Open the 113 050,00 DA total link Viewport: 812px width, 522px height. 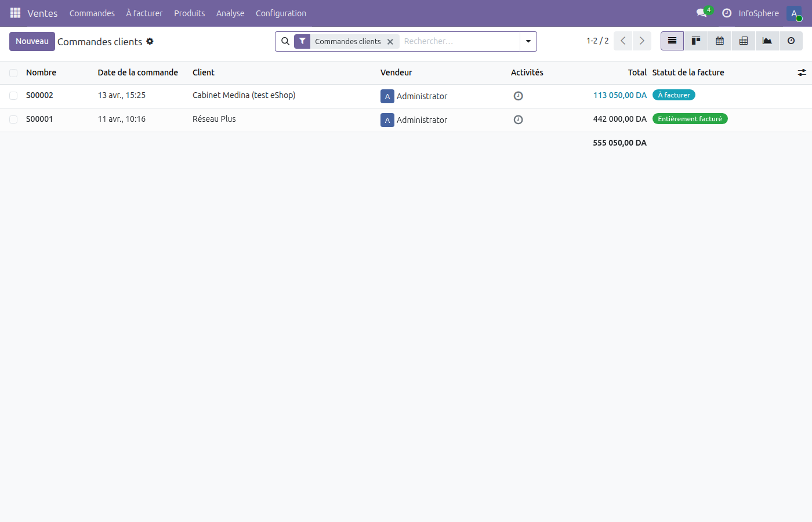pyautogui.click(x=620, y=95)
